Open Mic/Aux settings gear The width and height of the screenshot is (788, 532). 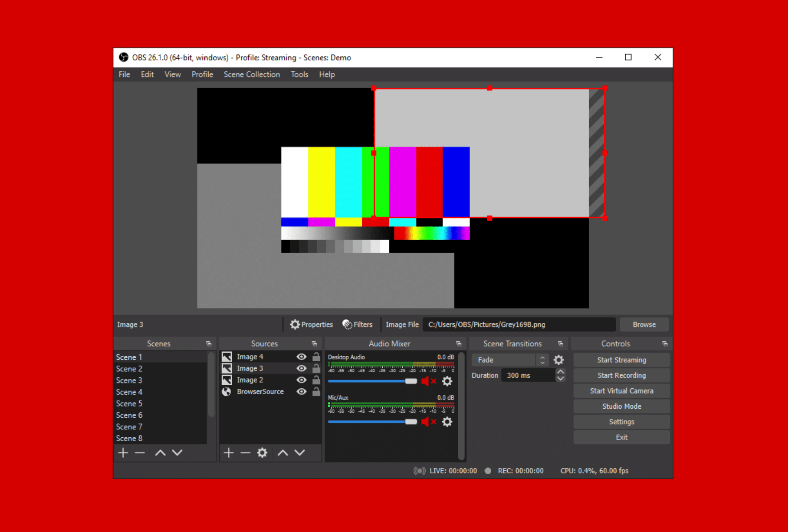point(447,422)
